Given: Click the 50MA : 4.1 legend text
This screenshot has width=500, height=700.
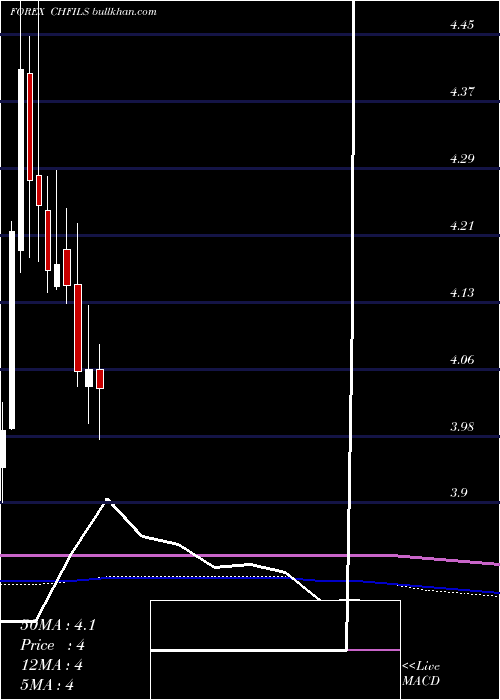Looking at the screenshot, I should coord(58,625).
